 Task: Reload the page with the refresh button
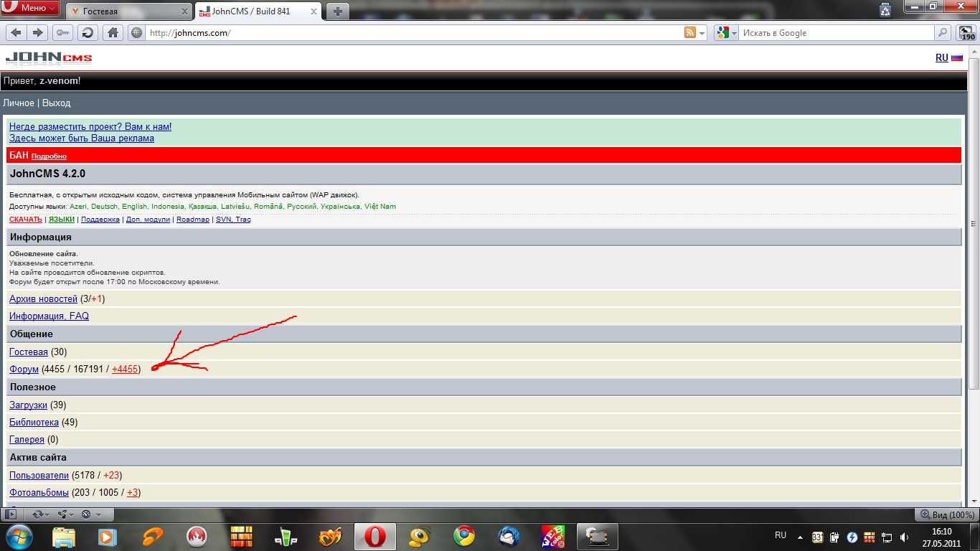88,32
